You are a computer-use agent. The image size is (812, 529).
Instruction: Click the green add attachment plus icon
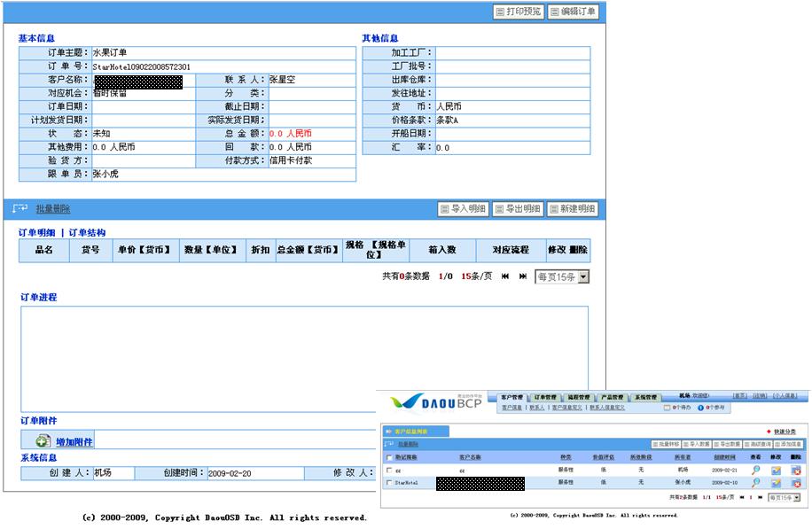(x=43, y=441)
